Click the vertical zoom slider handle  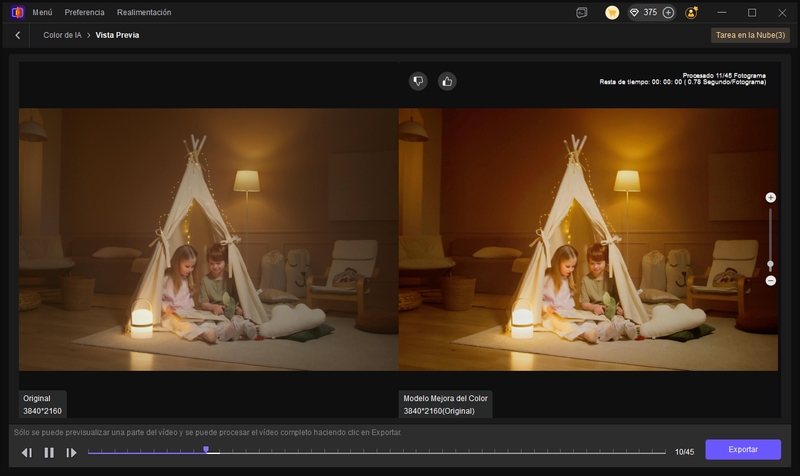770,264
